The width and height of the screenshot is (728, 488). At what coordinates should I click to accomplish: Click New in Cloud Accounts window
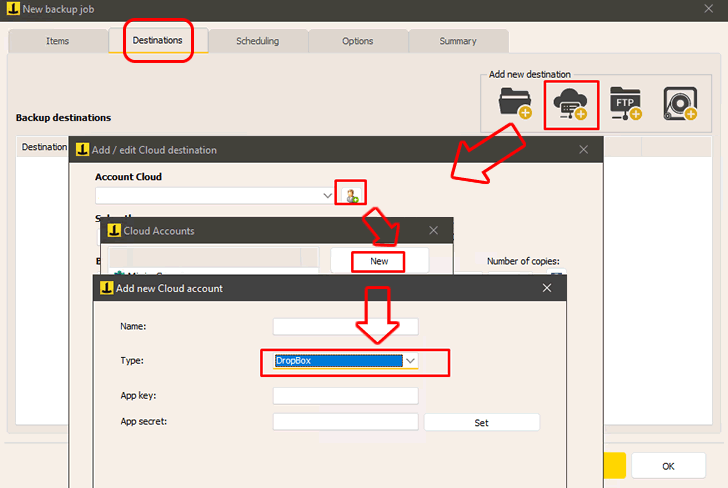(x=379, y=261)
